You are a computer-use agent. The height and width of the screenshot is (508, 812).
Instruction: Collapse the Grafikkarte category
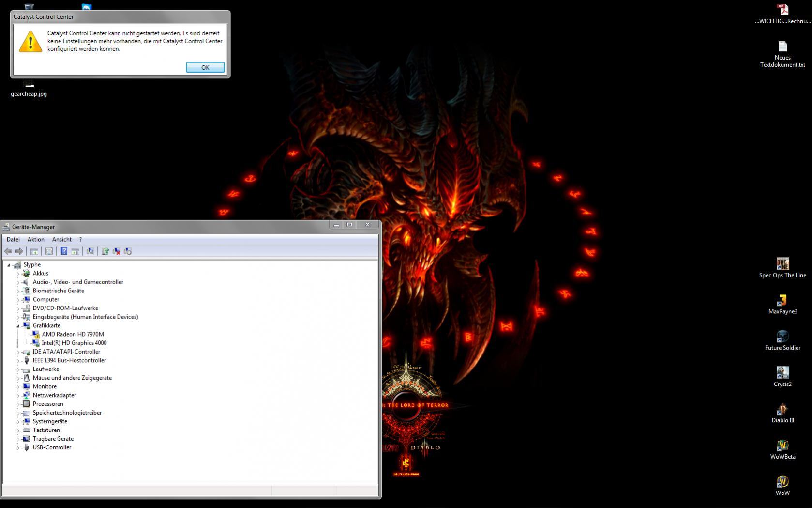(18, 326)
